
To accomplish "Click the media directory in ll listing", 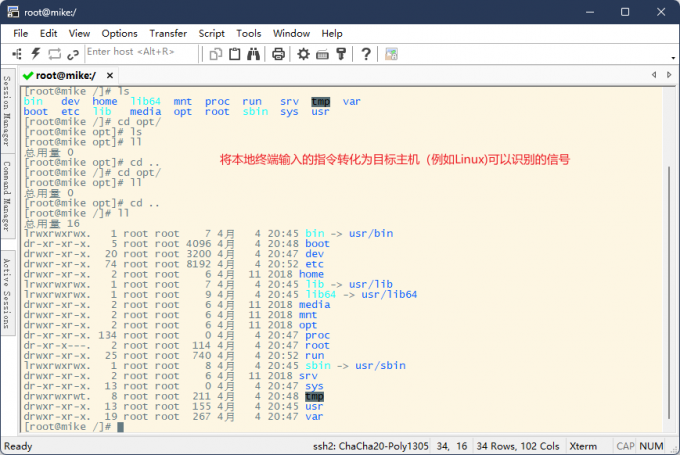I will click(314, 305).
